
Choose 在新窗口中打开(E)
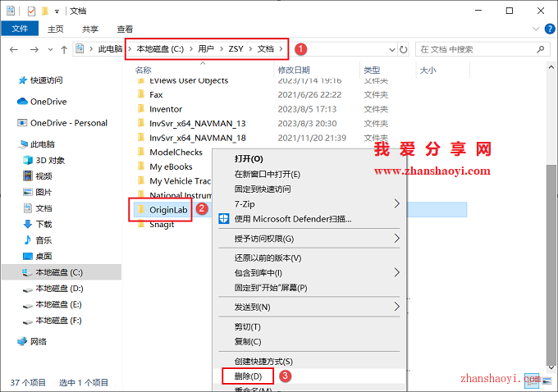[x=268, y=175]
